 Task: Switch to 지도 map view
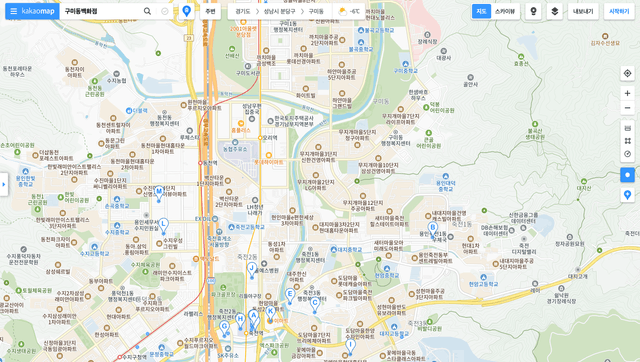(x=481, y=11)
